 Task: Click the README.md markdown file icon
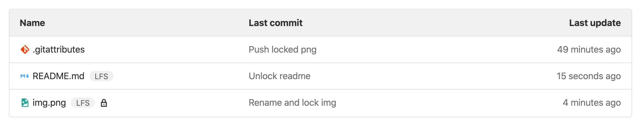(x=25, y=76)
